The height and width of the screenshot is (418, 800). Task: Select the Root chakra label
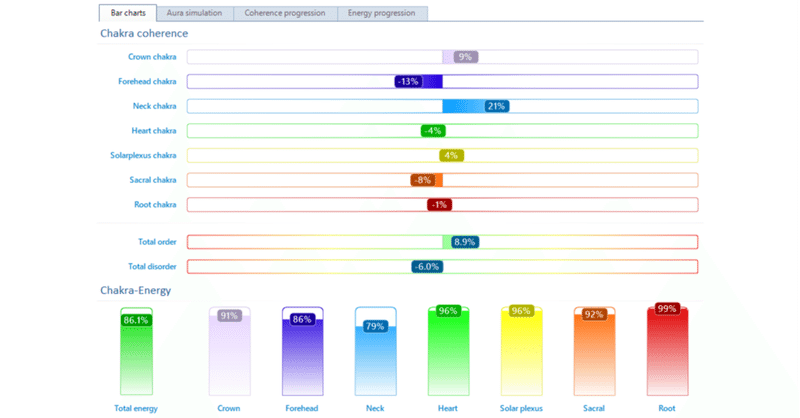point(155,204)
